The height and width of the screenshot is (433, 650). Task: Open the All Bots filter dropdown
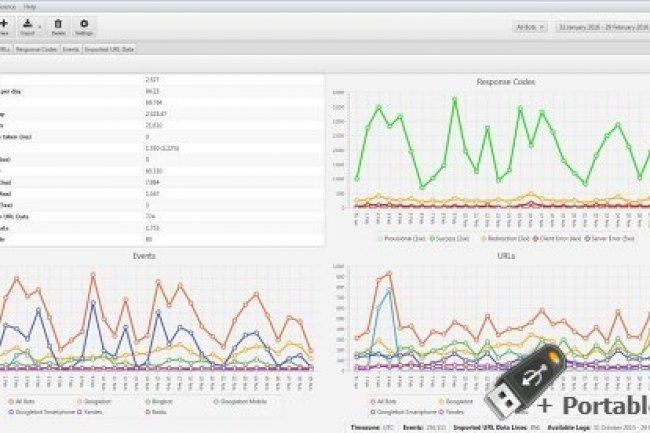(528, 26)
